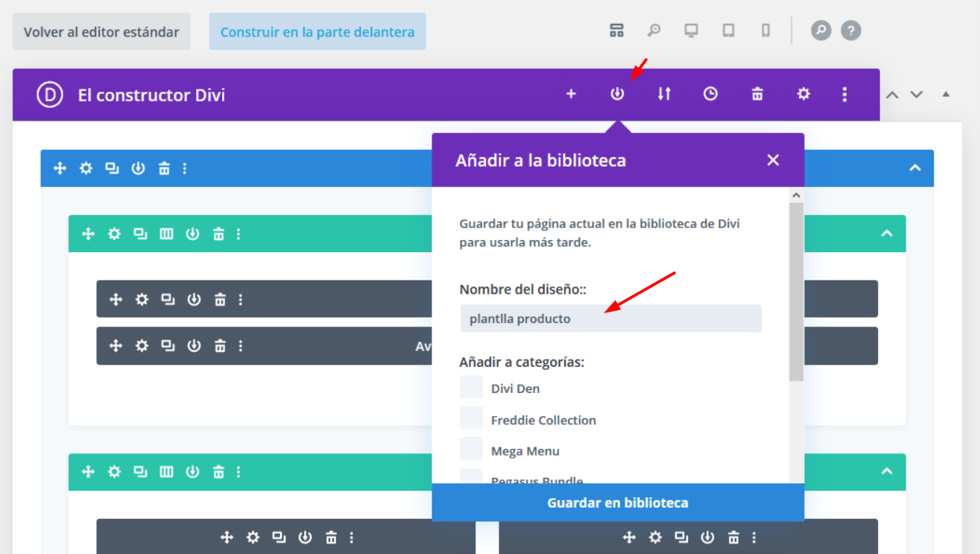Duplicate the blue section
Viewport: 980px width, 554px height.
[112, 169]
